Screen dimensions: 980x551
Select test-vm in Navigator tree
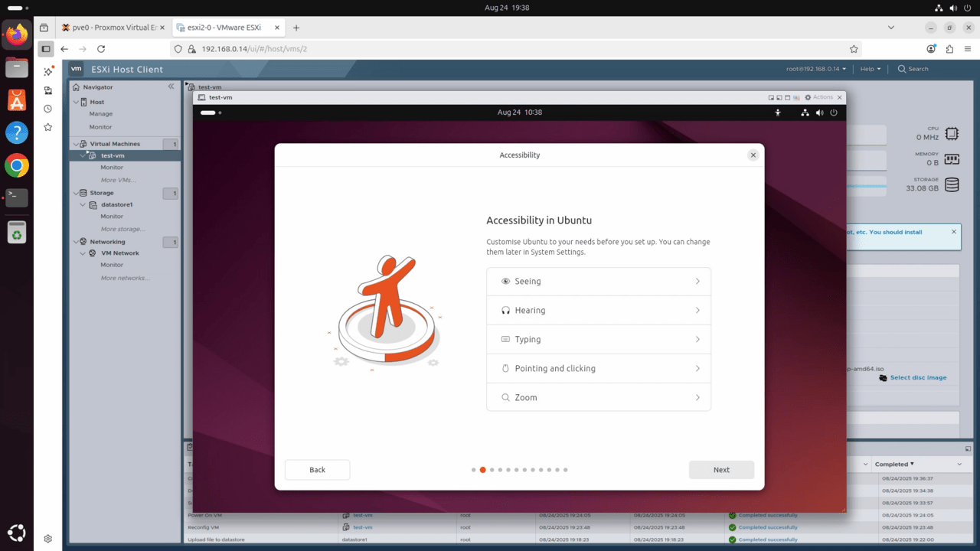(113, 155)
